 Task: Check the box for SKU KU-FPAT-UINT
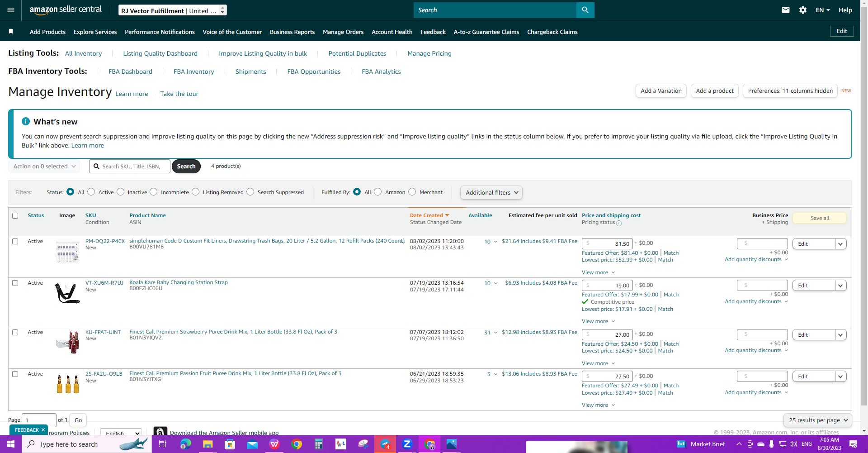point(15,332)
